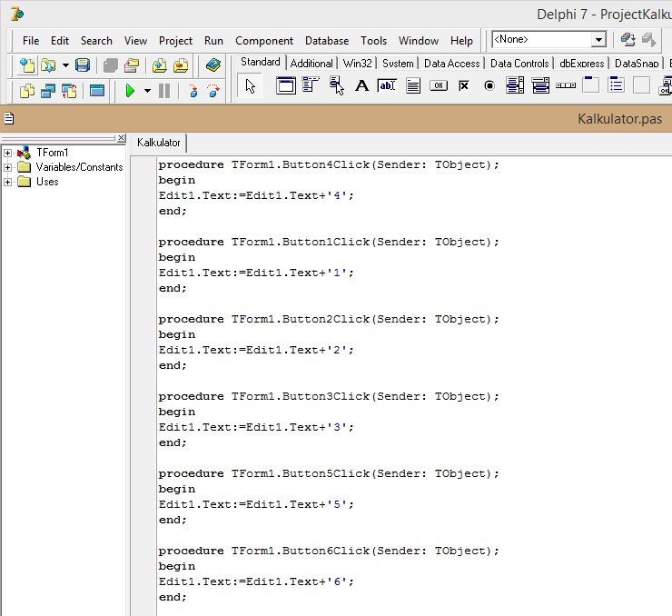
Task: Select the ListBox component in palette
Action: pyautogui.click(x=515, y=85)
